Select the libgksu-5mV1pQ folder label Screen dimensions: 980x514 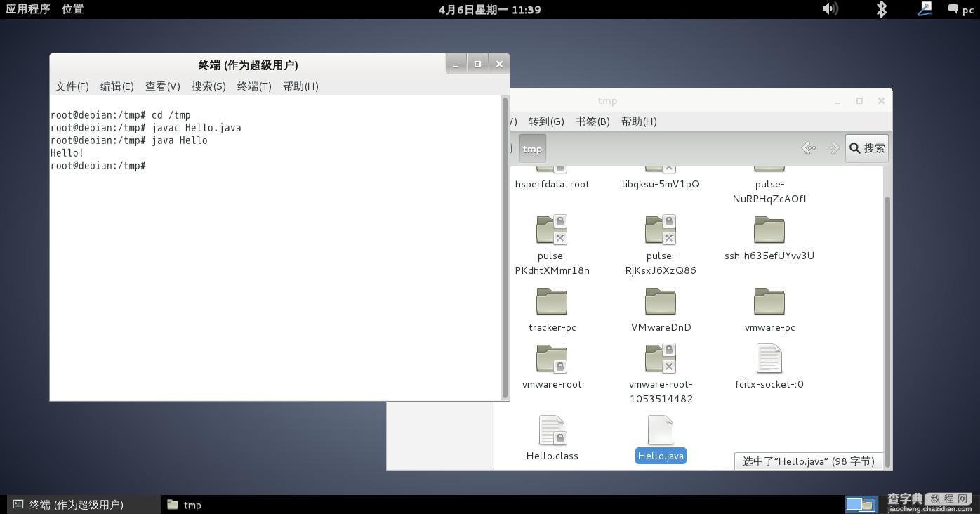661,184
